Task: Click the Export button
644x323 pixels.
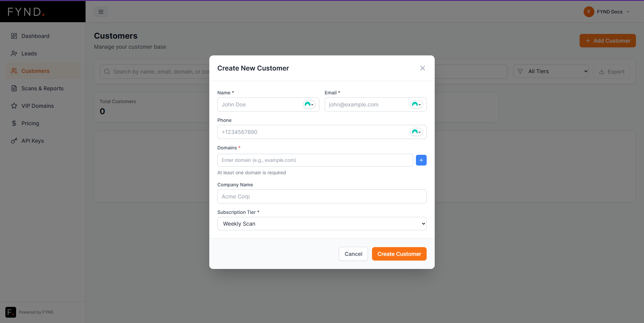Action: (611, 72)
